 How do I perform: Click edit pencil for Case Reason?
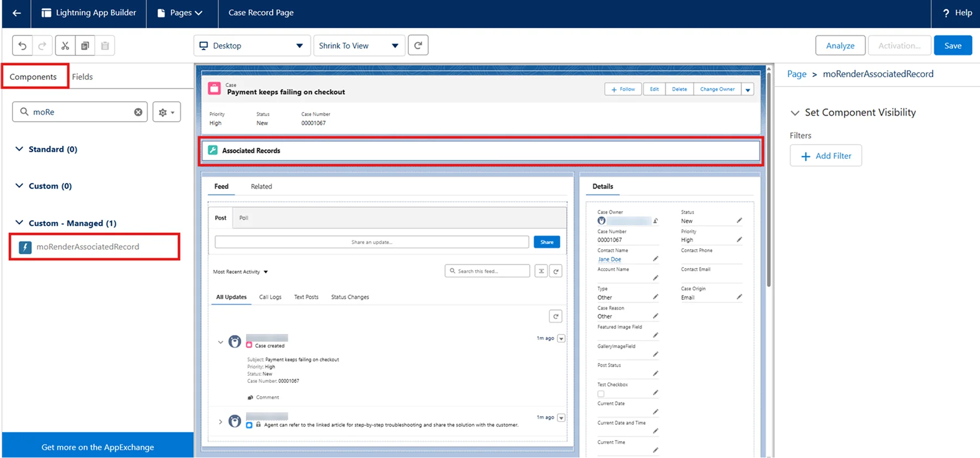(x=656, y=316)
